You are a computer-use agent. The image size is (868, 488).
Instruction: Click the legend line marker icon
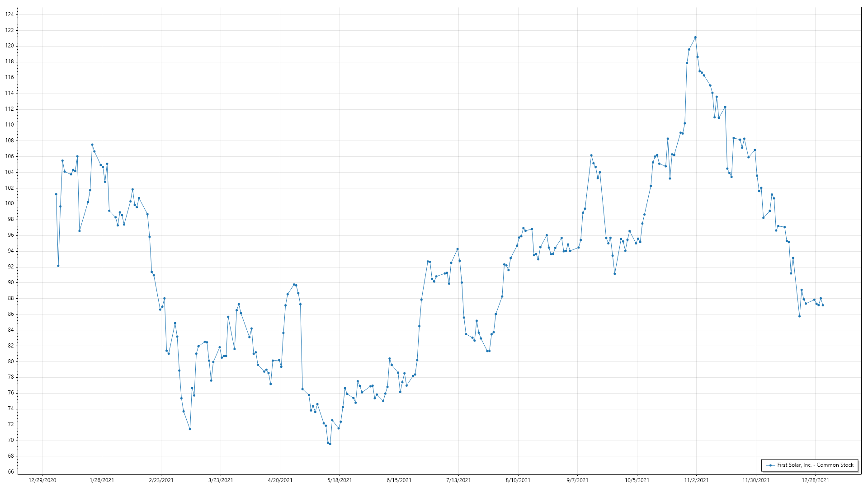[770, 465]
